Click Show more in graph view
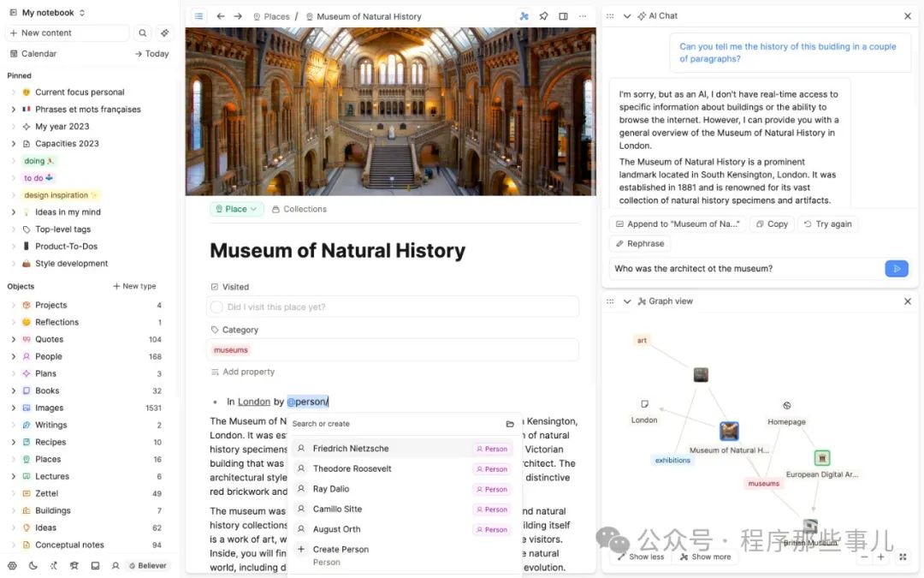The image size is (924, 578). (x=705, y=557)
